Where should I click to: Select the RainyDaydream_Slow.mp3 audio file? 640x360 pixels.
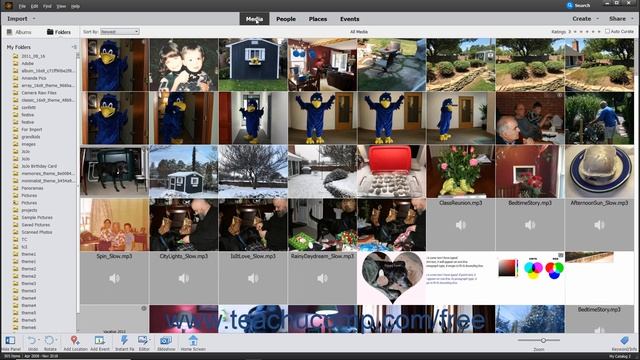pos(322,278)
